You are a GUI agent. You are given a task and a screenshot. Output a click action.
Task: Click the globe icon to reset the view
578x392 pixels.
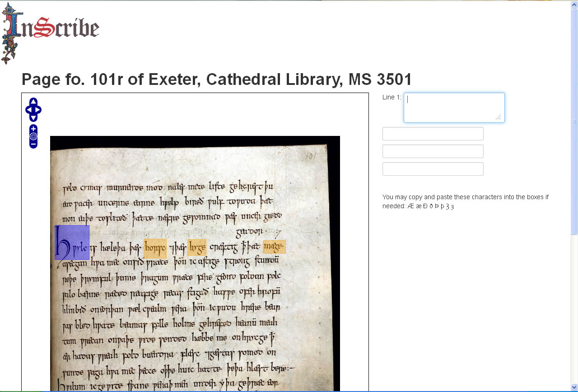pos(33,136)
